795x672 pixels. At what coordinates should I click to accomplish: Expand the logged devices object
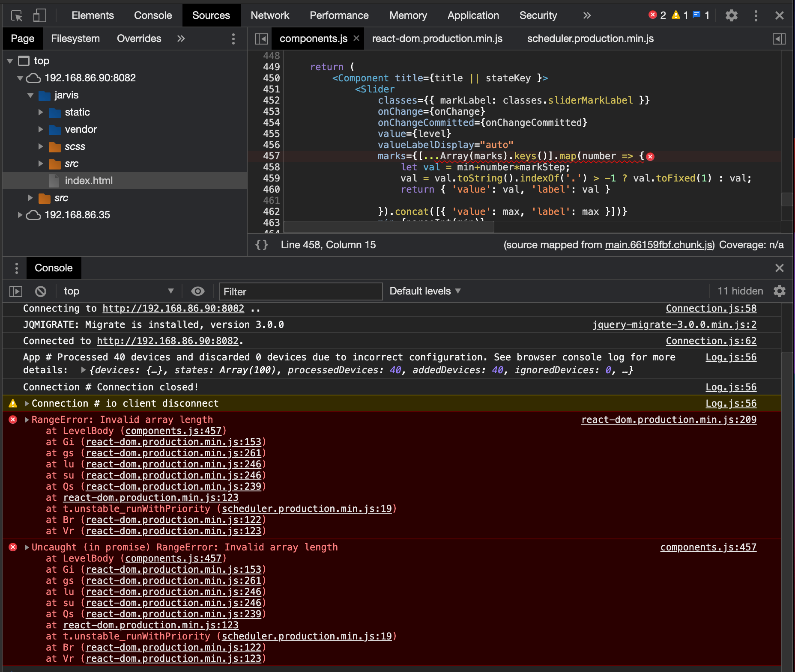[x=84, y=370]
